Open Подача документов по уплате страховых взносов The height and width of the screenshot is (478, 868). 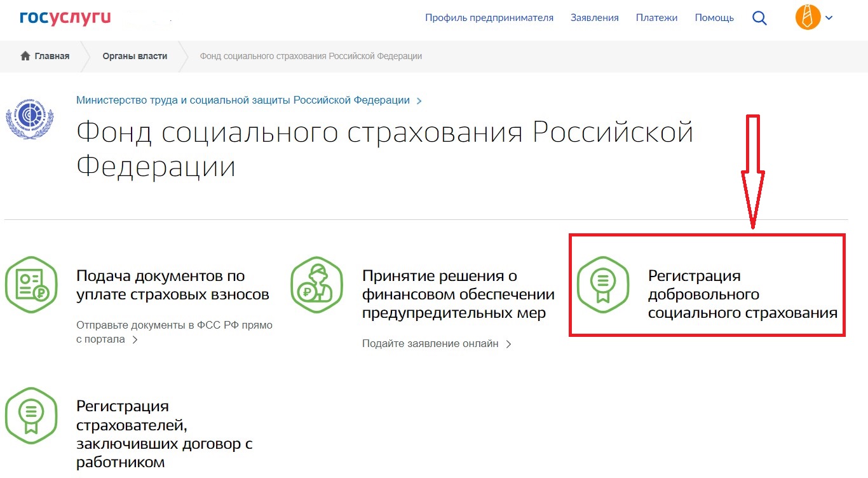[x=173, y=285]
